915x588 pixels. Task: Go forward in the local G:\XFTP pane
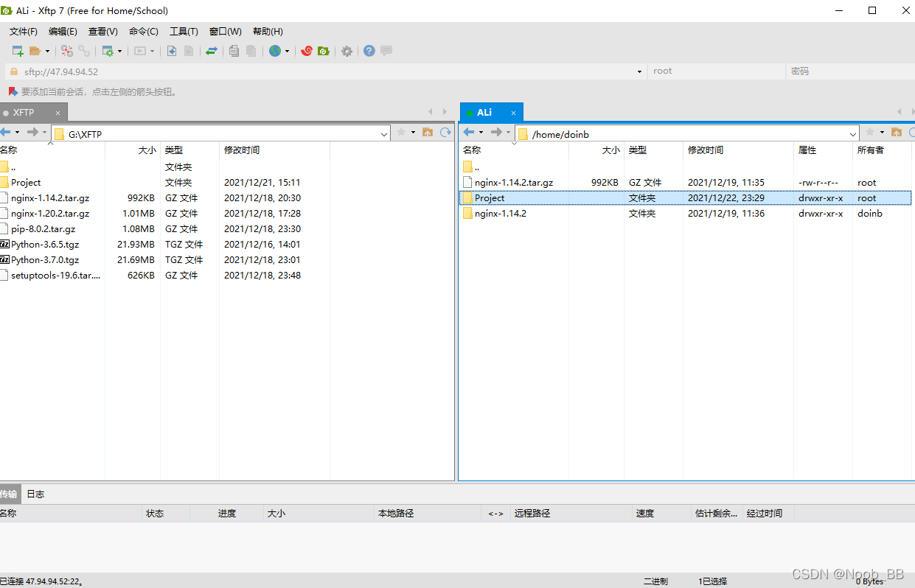pyautogui.click(x=32, y=133)
